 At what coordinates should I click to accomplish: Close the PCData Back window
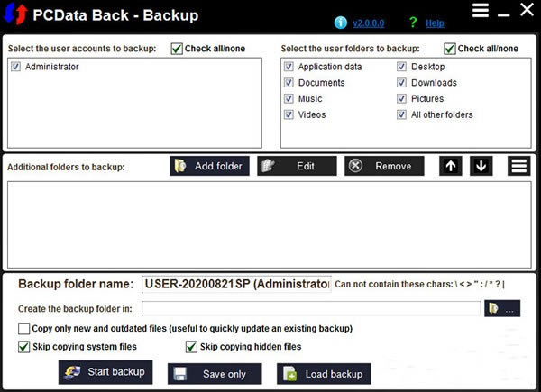(527, 10)
